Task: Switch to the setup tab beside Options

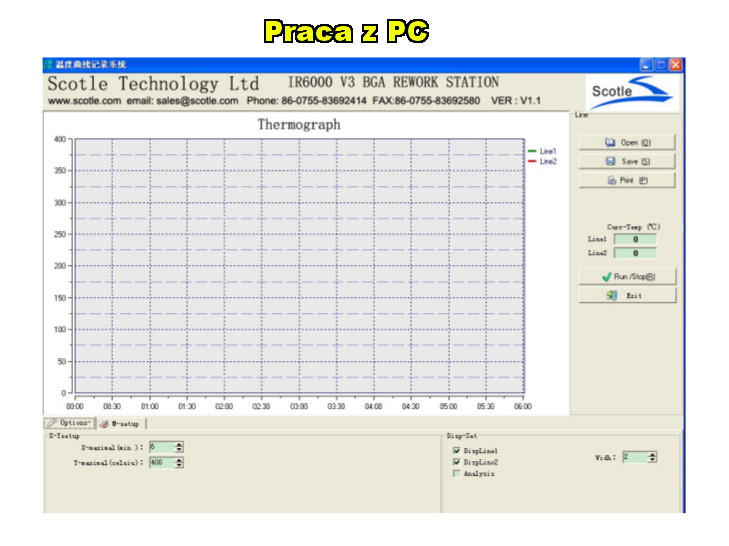Action: tap(121, 424)
